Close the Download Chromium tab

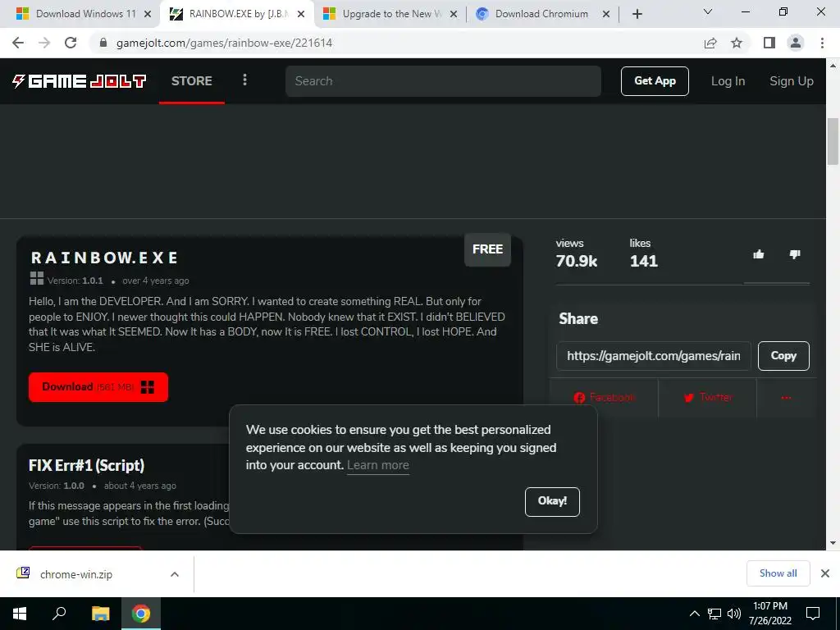tap(606, 15)
